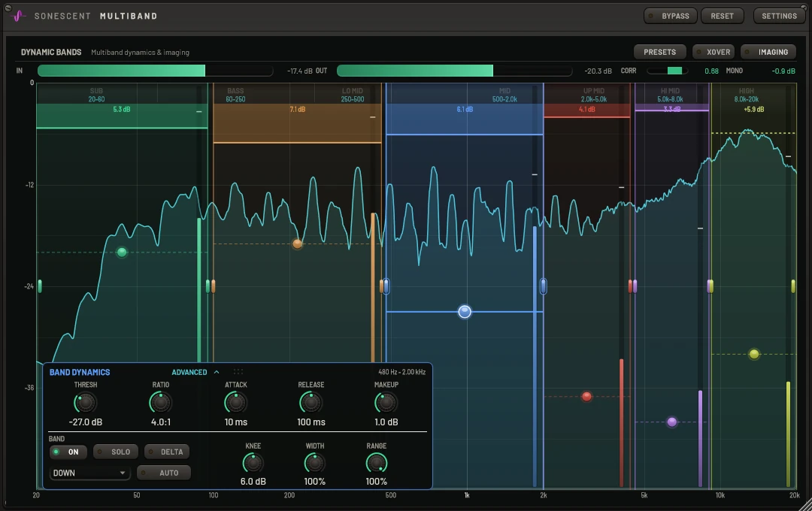Viewport: 812px width, 511px height.
Task: Click the MONO label
Action: point(735,71)
